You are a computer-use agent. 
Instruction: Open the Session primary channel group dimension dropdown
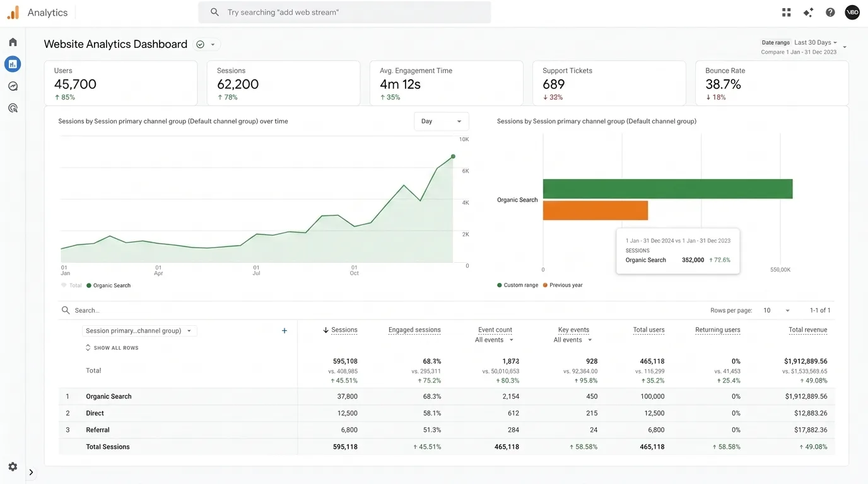(139, 331)
